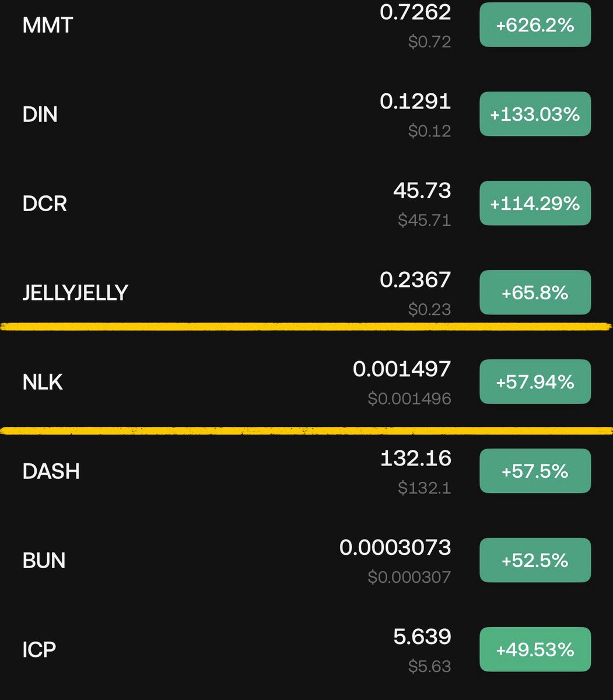The image size is (613, 700).
Task: Select the +65.8% badge for JELLYJELLY
Action: tap(535, 292)
